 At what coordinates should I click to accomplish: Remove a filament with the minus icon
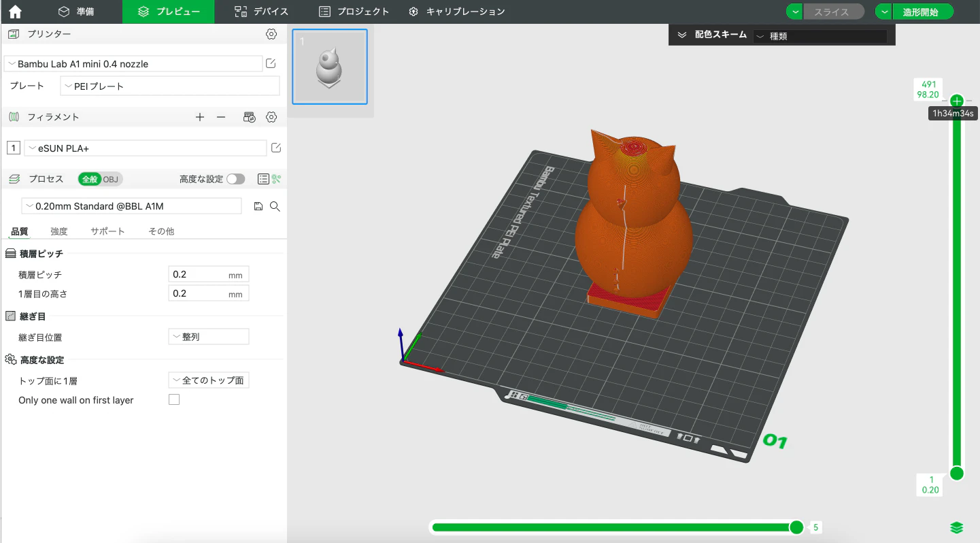221,117
